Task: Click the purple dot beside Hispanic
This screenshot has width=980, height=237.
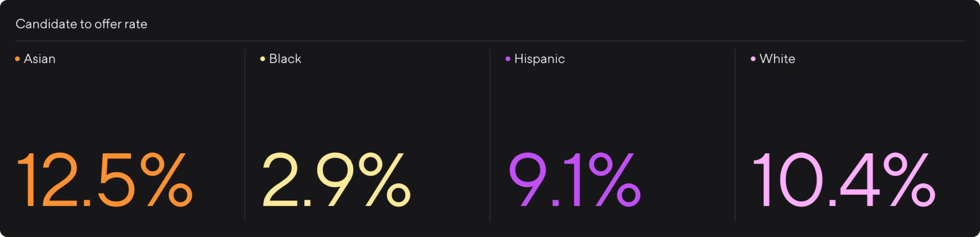Action: click(508, 59)
